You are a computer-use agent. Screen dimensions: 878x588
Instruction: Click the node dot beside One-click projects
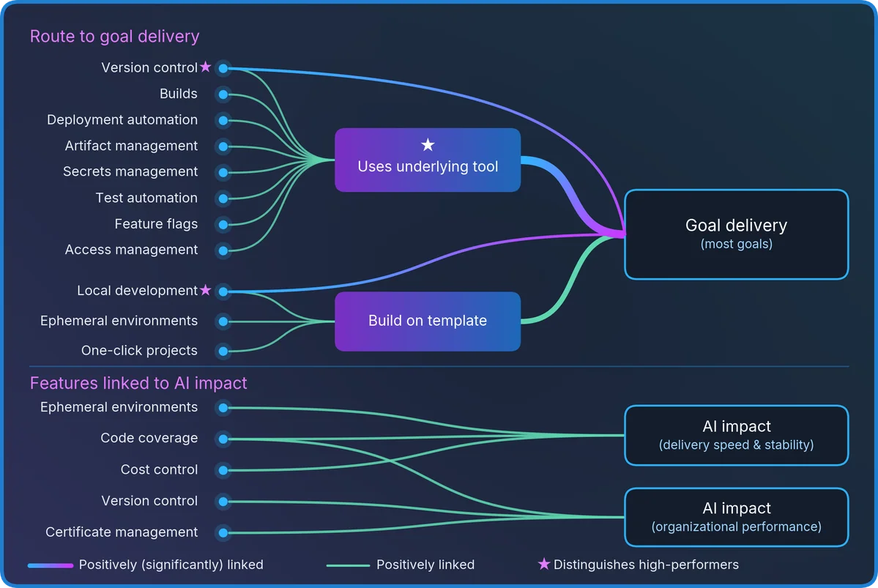click(x=223, y=351)
